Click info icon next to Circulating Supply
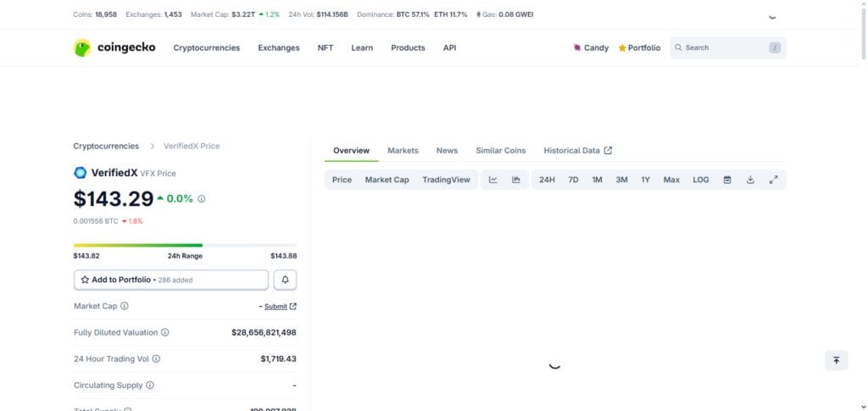The image size is (868, 411). [x=150, y=386]
